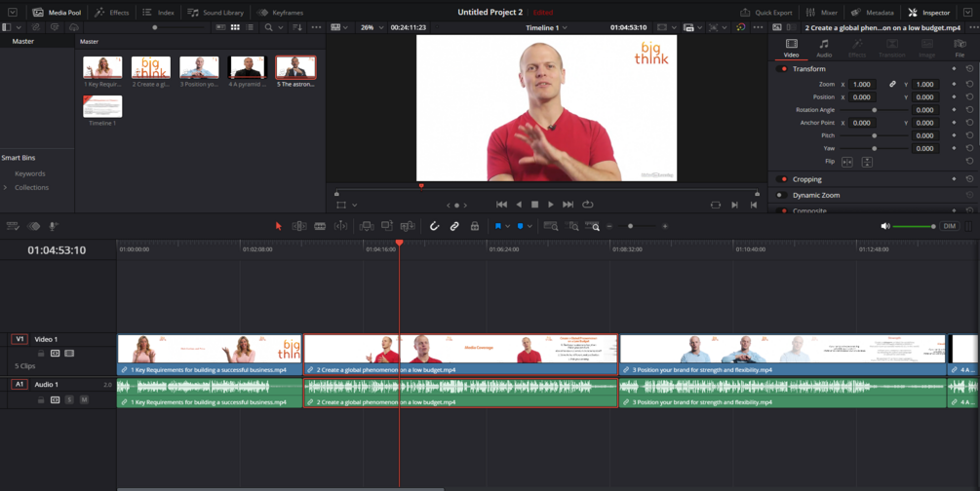Click the voiceover microphone icon
980x491 pixels.
[x=53, y=226]
